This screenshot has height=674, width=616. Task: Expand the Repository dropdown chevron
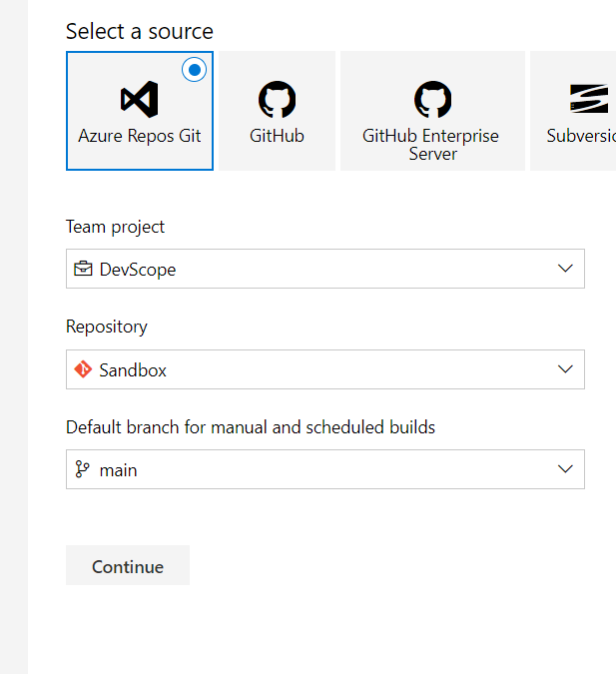(565, 369)
